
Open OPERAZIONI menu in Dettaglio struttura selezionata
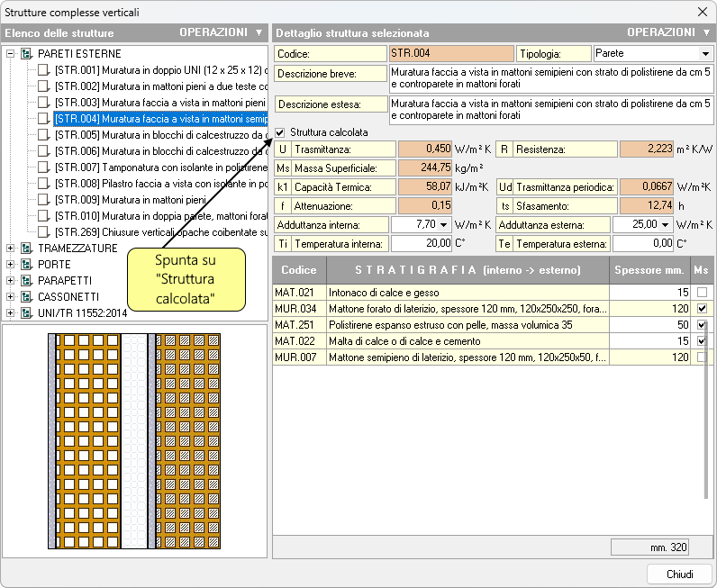click(668, 32)
